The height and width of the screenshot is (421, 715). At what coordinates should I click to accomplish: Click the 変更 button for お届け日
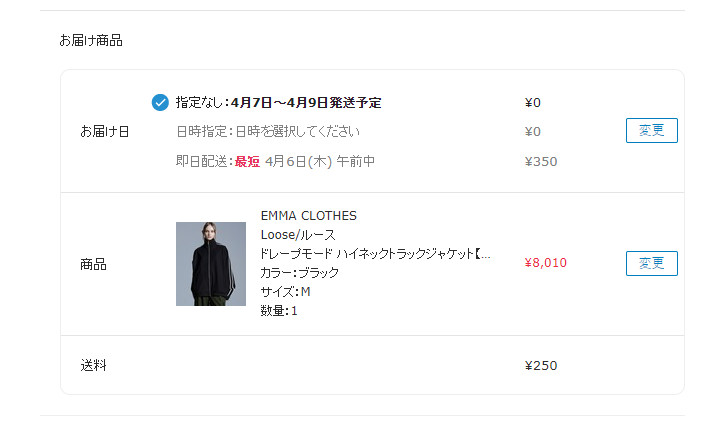pos(652,130)
